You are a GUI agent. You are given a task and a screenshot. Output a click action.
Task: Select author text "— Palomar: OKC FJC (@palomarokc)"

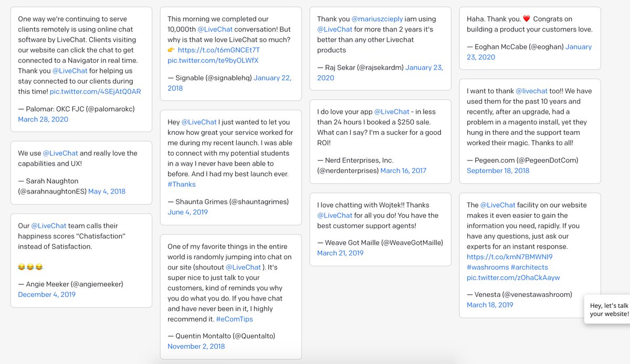pos(77,109)
